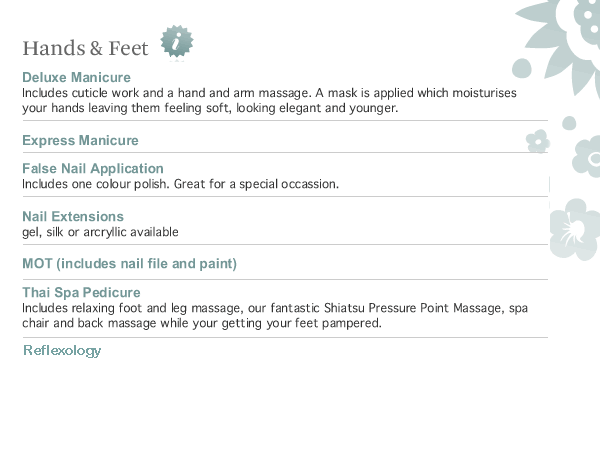Choose Express Manicure
600x450 pixels.
click(80, 141)
